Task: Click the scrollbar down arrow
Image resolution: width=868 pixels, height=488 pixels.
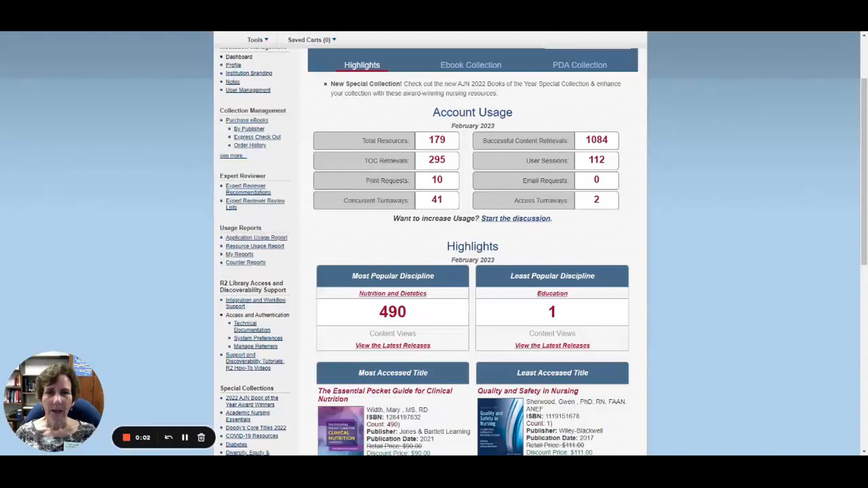Action: pyautogui.click(x=864, y=451)
